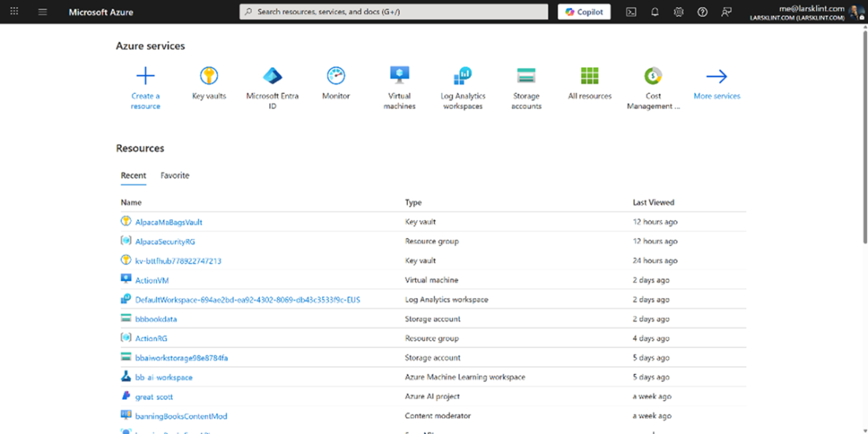This screenshot has width=868, height=434.
Task: Open Microsoft Entra ID service
Action: click(272, 77)
